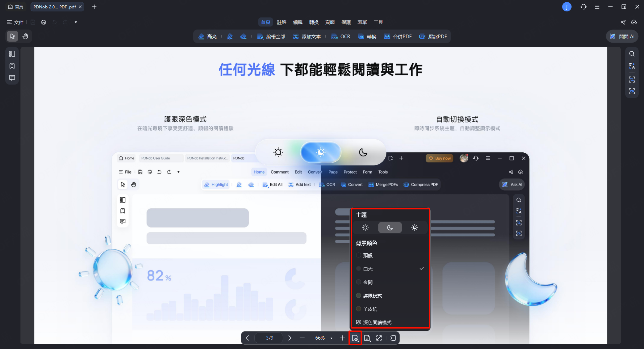Switch to the 表單 ribbon tab
The image size is (644, 349).
click(x=362, y=22)
